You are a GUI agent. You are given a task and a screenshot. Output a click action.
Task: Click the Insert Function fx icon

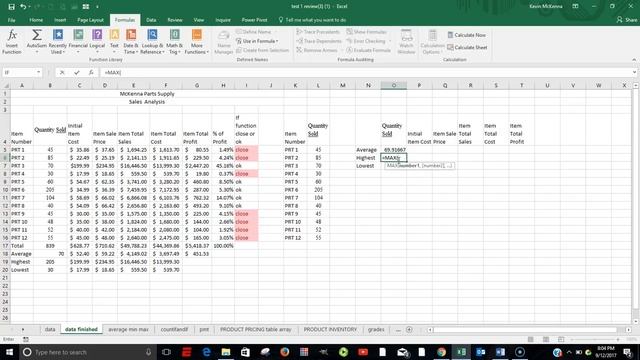(x=12, y=42)
